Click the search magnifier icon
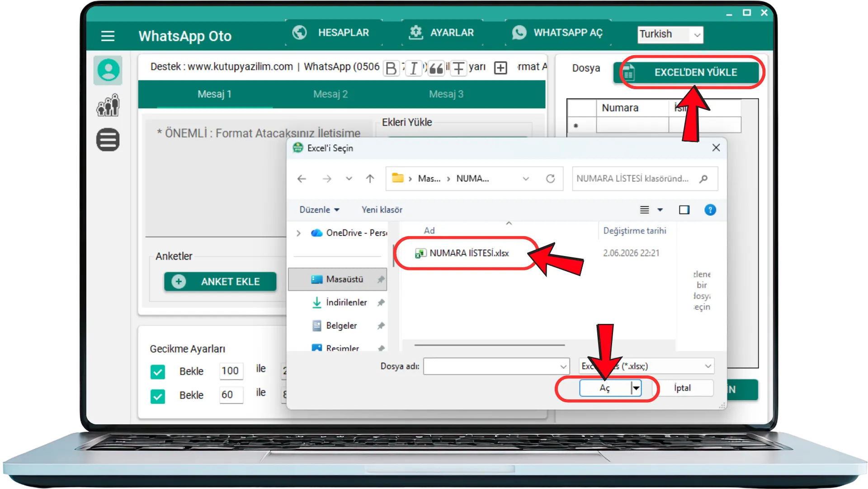 [x=703, y=179]
